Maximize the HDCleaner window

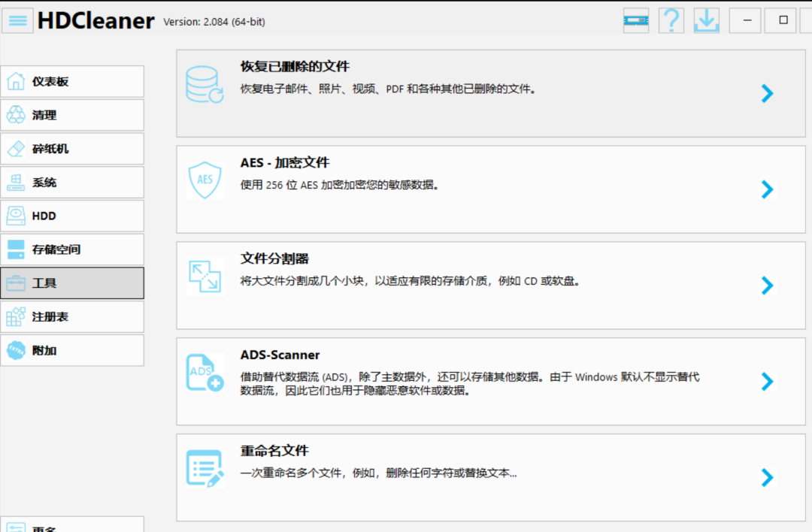click(x=780, y=21)
